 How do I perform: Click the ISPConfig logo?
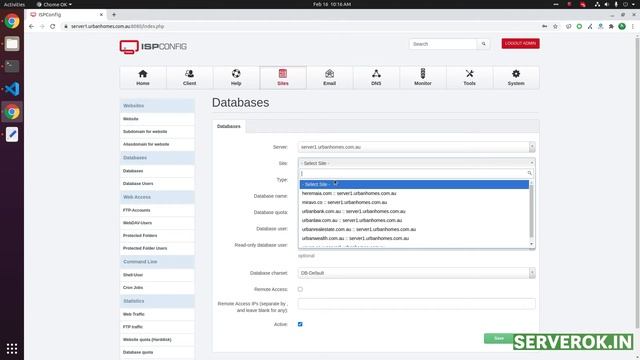tap(153, 47)
